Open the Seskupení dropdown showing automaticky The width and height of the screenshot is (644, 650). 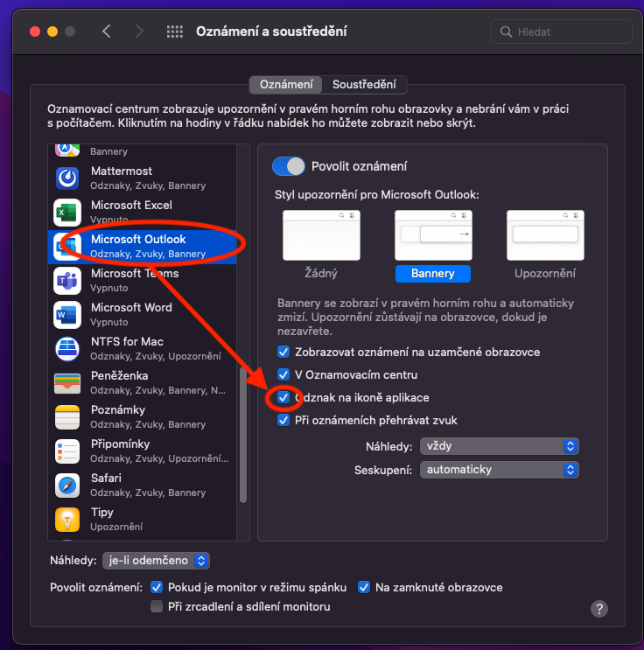(500, 470)
